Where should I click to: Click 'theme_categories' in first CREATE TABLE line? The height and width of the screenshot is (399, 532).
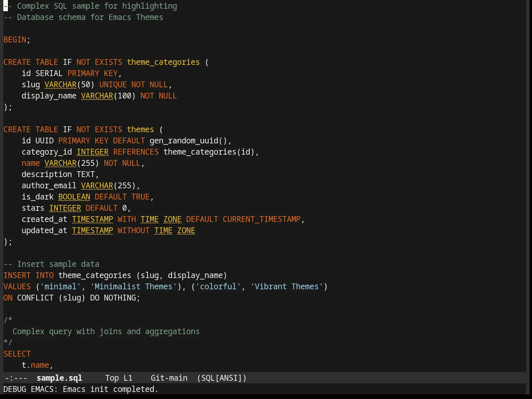click(163, 62)
